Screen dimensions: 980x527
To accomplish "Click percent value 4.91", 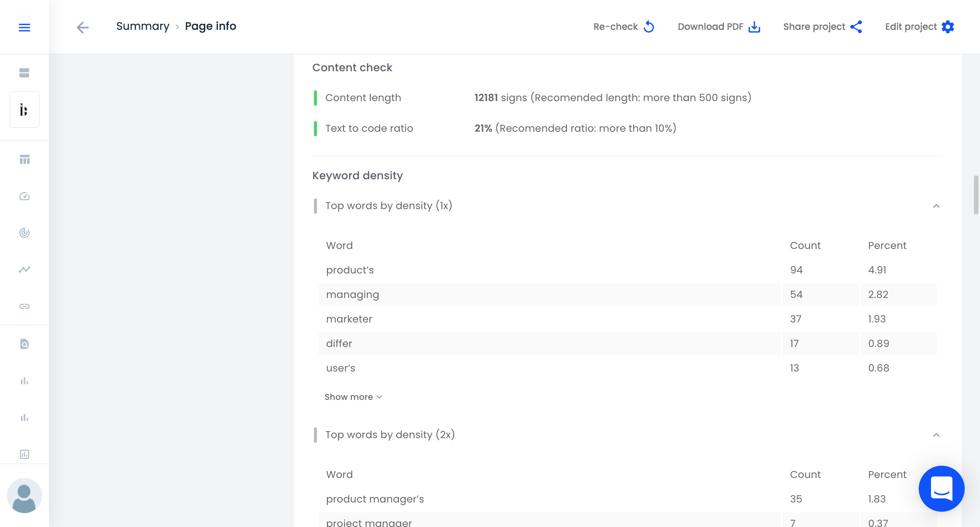I will click(877, 270).
